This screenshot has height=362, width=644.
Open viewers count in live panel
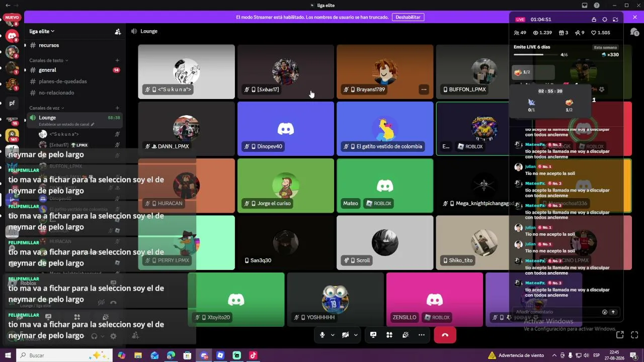pyautogui.click(x=542, y=33)
